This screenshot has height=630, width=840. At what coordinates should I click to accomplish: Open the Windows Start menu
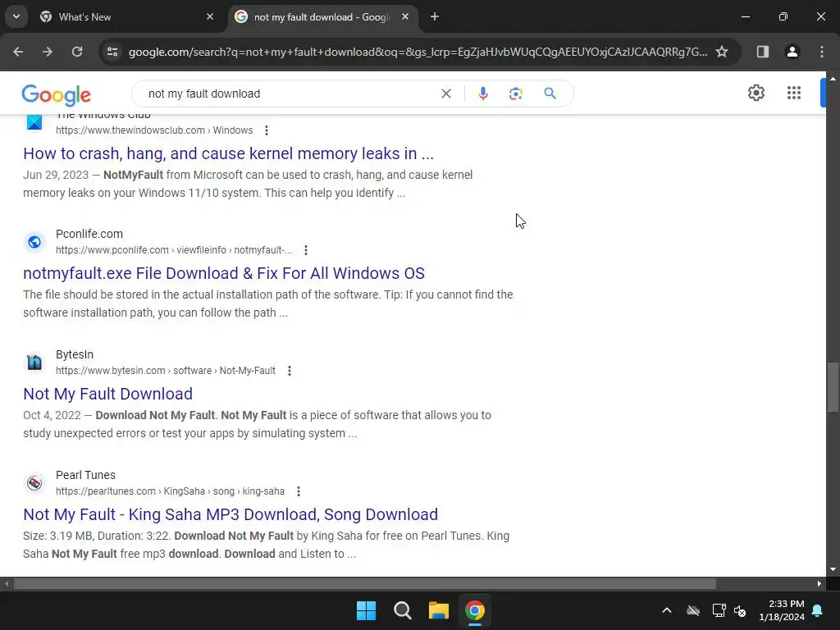point(367,610)
